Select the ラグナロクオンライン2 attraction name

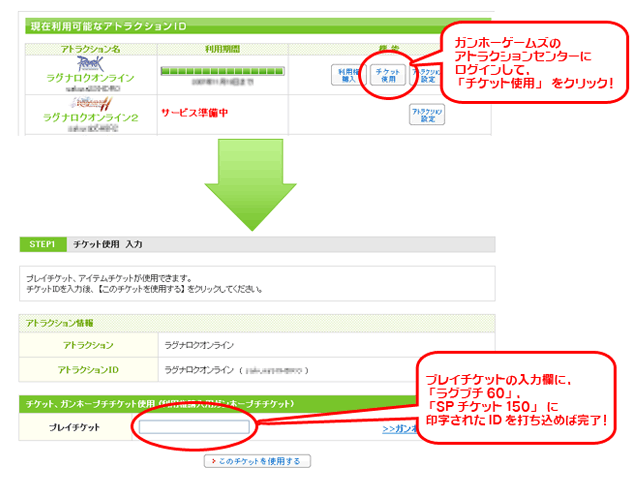pyautogui.click(x=91, y=118)
